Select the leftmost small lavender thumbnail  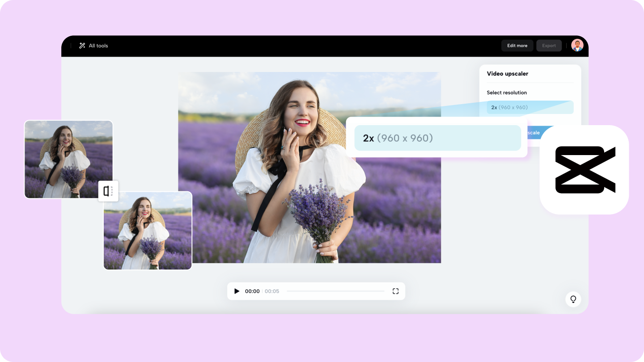point(68,159)
